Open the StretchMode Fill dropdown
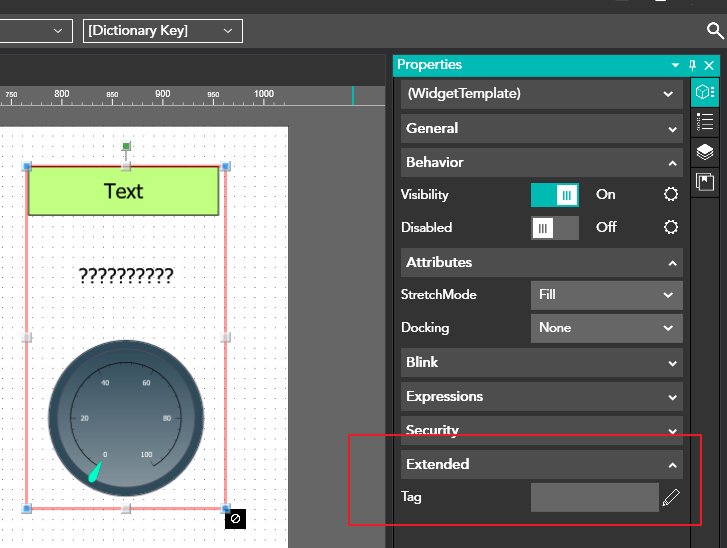The width and height of the screenshot is (727, 548). pyautogui.click(x=606, y=295)
